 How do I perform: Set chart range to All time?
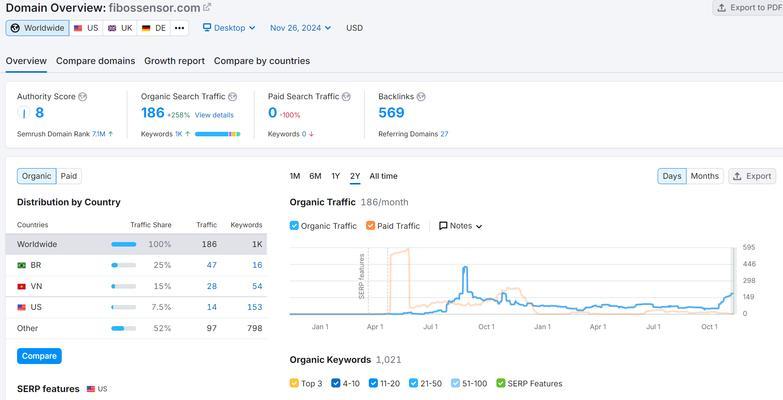(384, 176)
